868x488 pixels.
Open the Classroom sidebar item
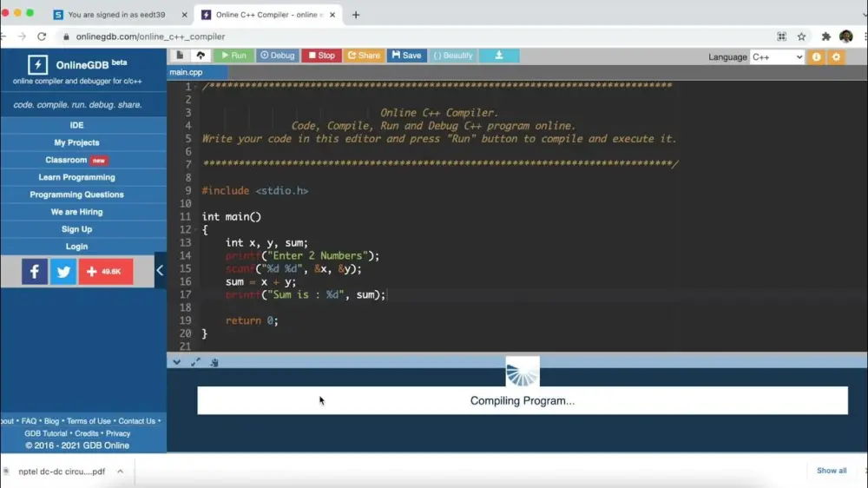76,160
